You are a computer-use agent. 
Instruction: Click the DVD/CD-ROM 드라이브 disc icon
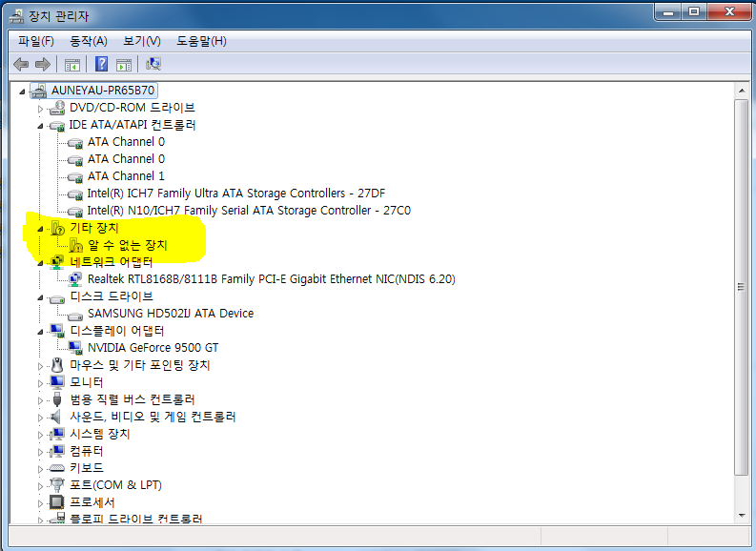[x=57, y=108]
